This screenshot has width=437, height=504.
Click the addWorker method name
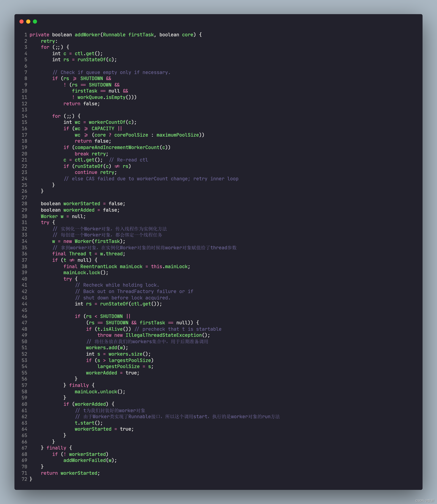(x=87, y=35)
